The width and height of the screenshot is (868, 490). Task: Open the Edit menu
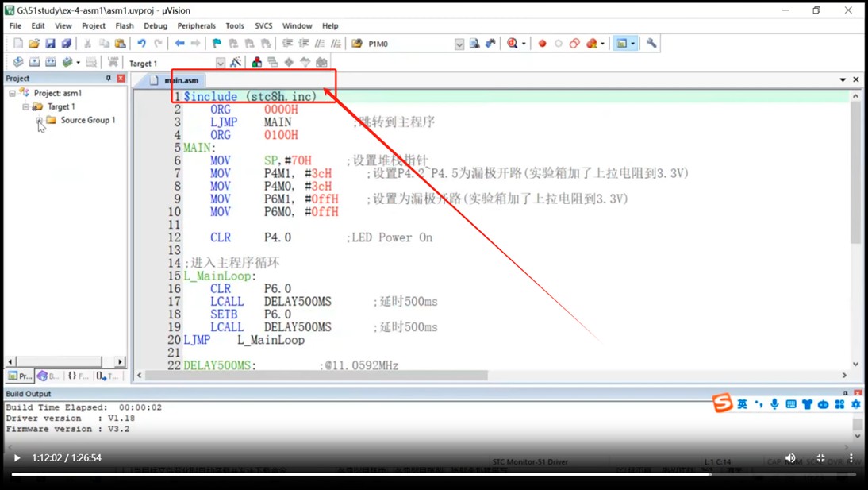click(x=38, y=25)
